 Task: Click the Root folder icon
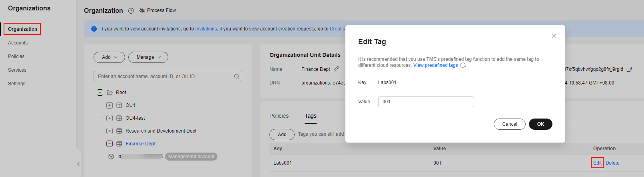pos(110,93)
